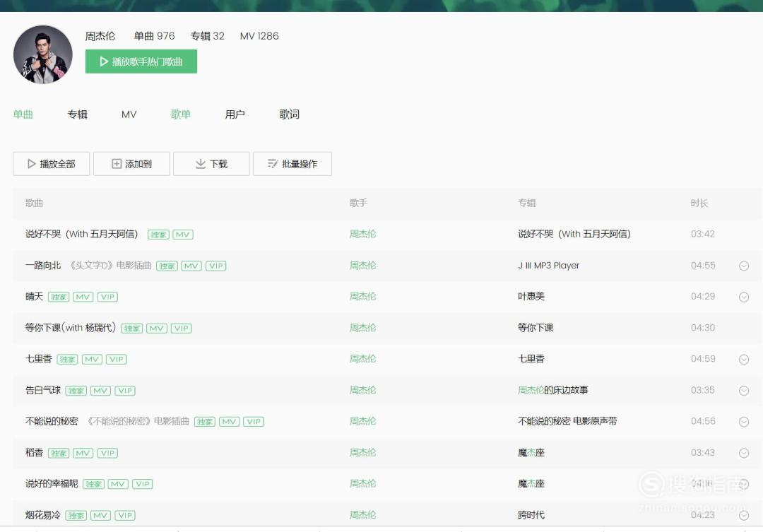Viewport: 763px width, 532px height.
Task: Click the 独家 badge on 说好不哭 row
Action: pos(158,235)
